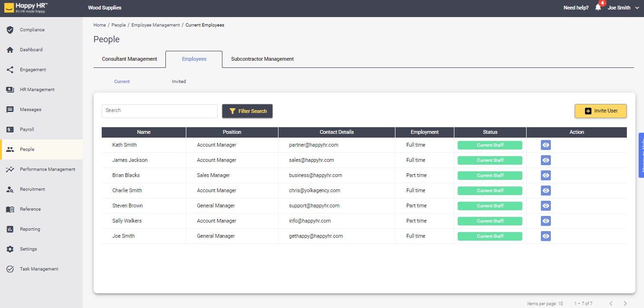Image resolution: width=644 pixels, height=308 pixels.
Task: Open Performance Management in the sidebar
Action: pyautogui.click(x=10, y=169)
